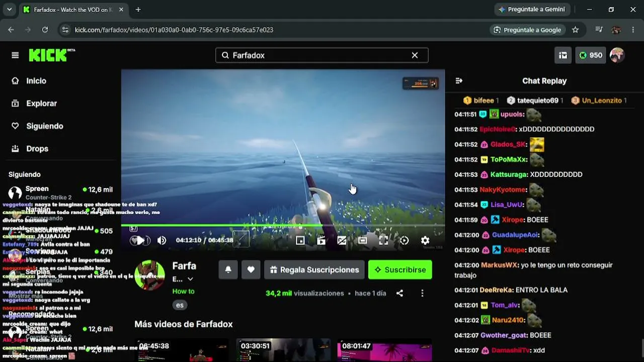Open the playback speed control

[x=404, y=240]
